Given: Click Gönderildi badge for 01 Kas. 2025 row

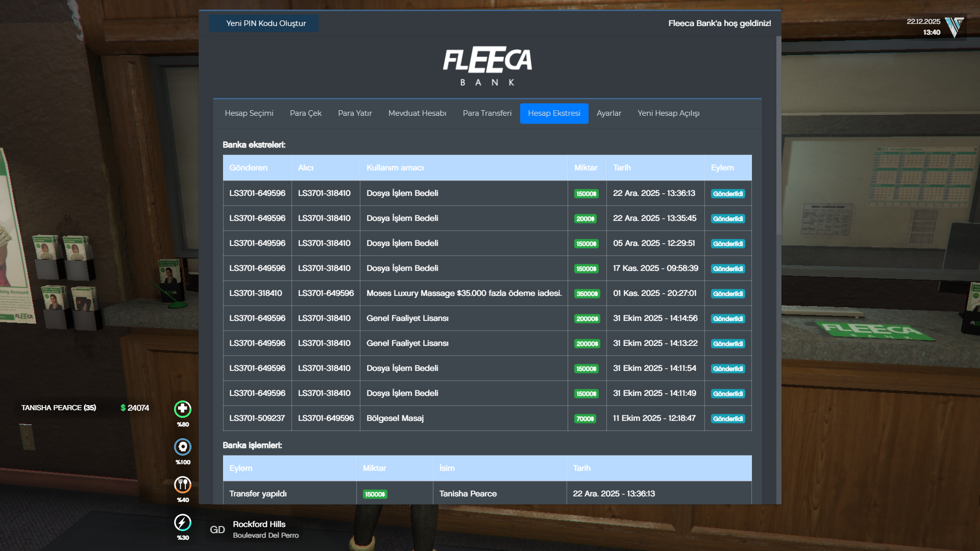Looking at the screenshot, I should coord(728,294).
